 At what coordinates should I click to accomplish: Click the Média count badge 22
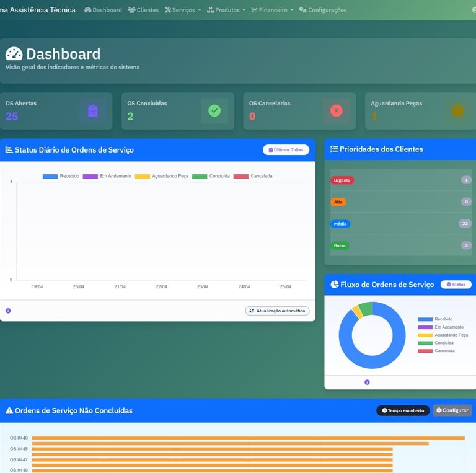coord(465,223)
